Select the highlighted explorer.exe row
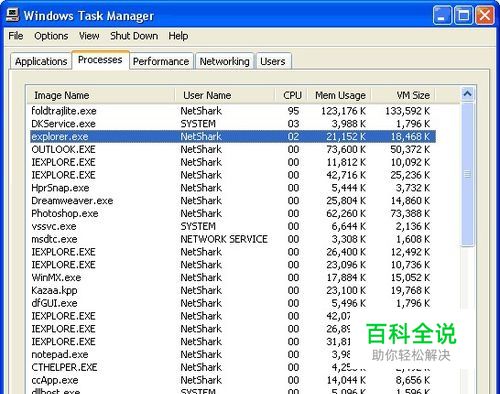Viewport: 500px width, 394px height. (233, 136)
